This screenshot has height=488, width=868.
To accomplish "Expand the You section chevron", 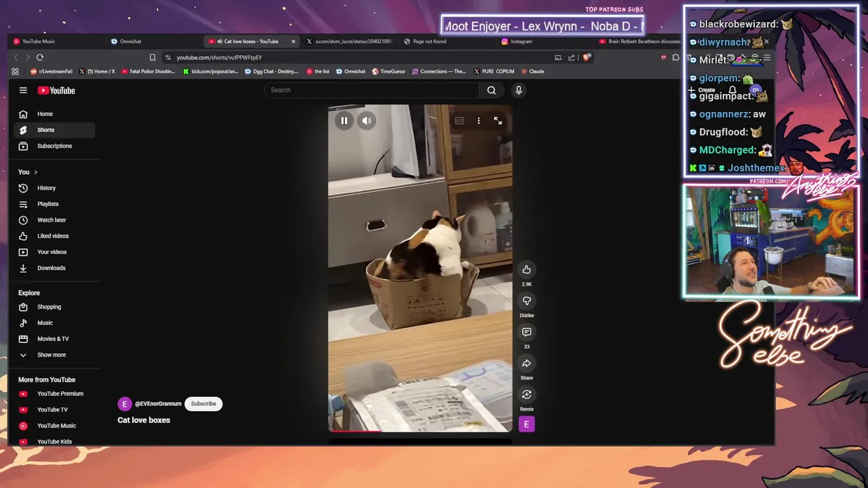I will coord(35,172).
